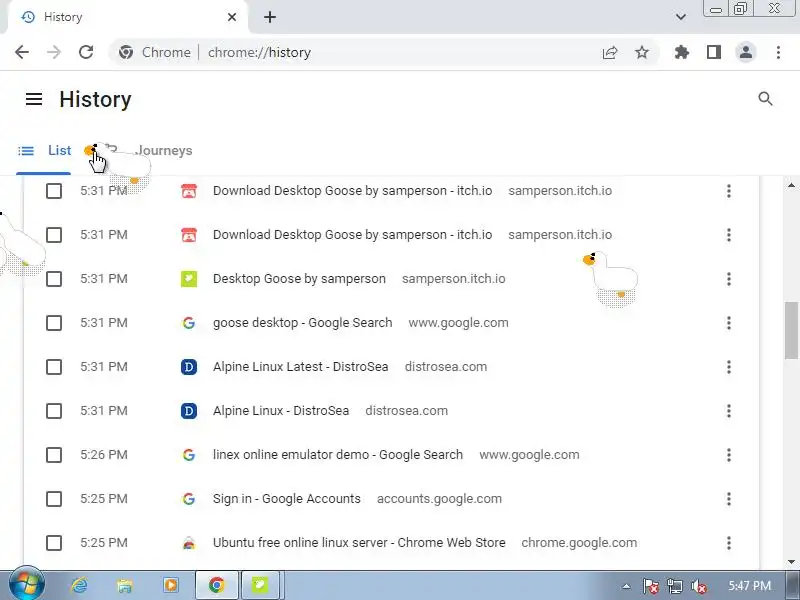Check the Desktop Goose by samperson entry
This screenshot has height=600, width=800.
54,279
